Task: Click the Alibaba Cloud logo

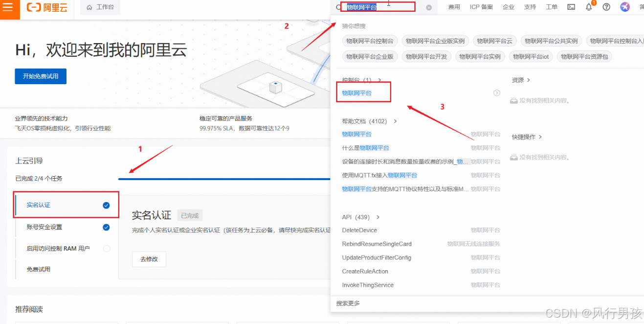Action: [x=47, y=8]
